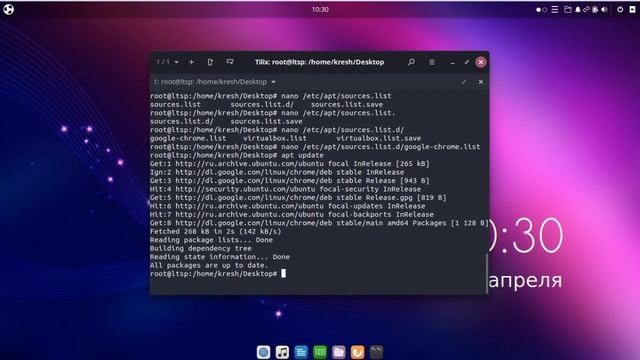Image resolution: width=640 pixels, height=360 pixels.
Task: Click the Tilix terminal scrollbar
Action: click(487, 273)
